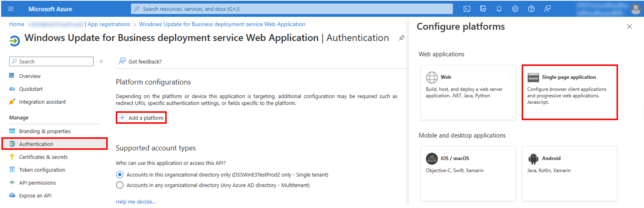
Task: Pin the Authentication blade
Action: [401, 38]
